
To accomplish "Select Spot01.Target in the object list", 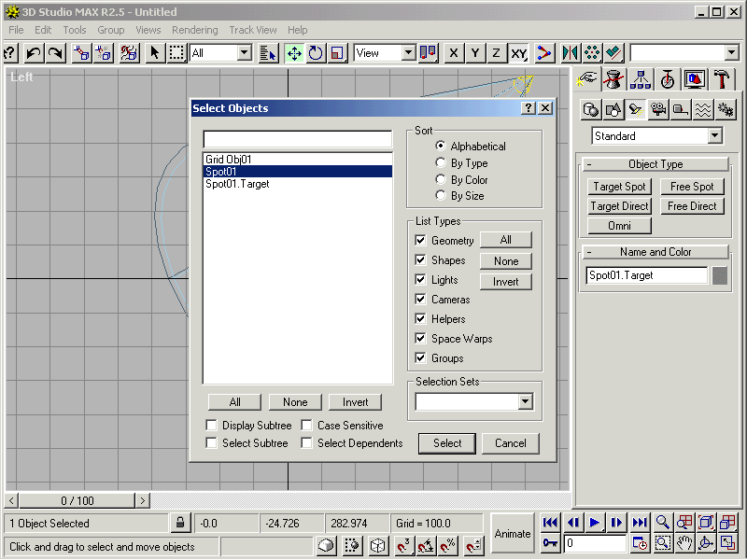I will [298, 184].
